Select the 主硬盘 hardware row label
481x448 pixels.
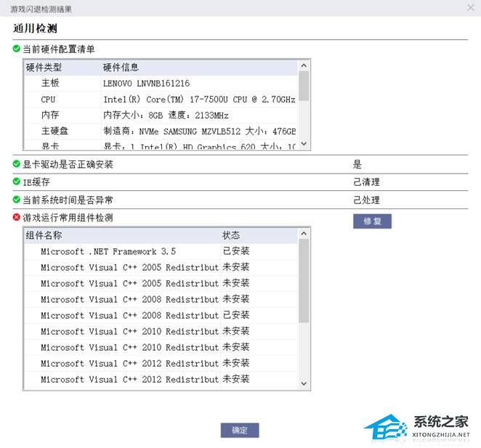click(54, 131)
